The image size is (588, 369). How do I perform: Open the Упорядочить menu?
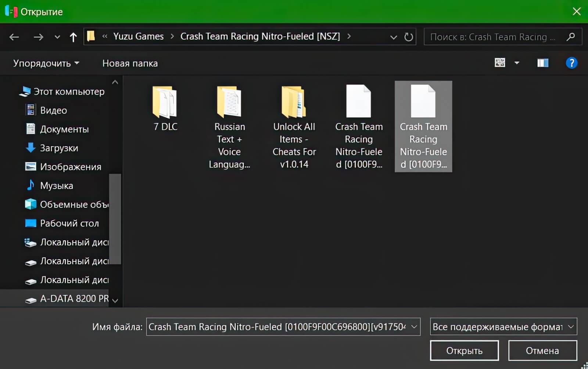point(46,63)
